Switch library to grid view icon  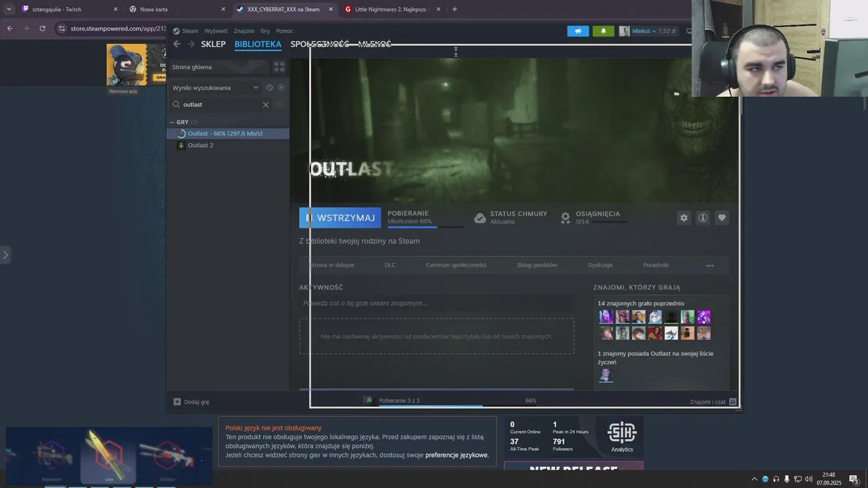pos(279,67)
